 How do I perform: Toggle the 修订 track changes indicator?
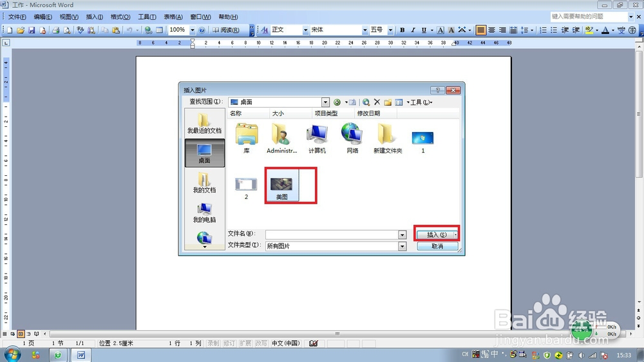click(229, 343)
